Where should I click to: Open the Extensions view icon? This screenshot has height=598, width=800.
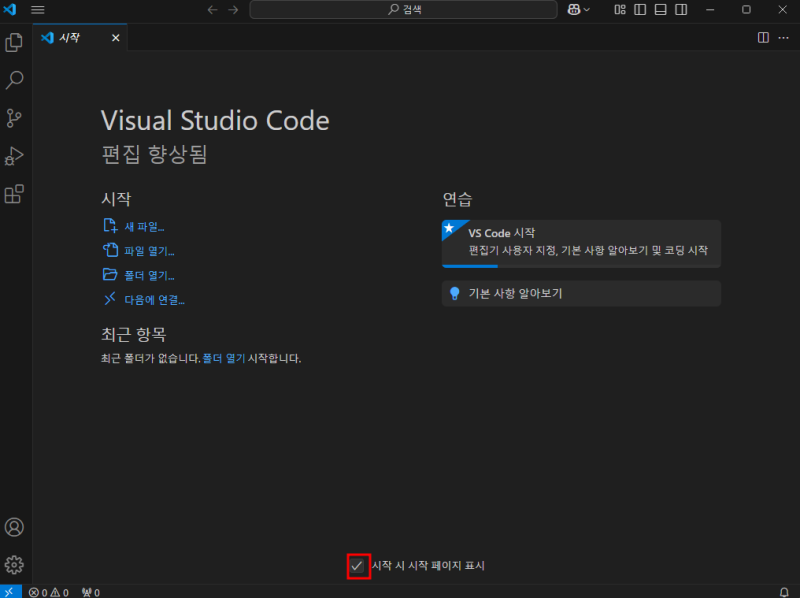coord(14,195)
